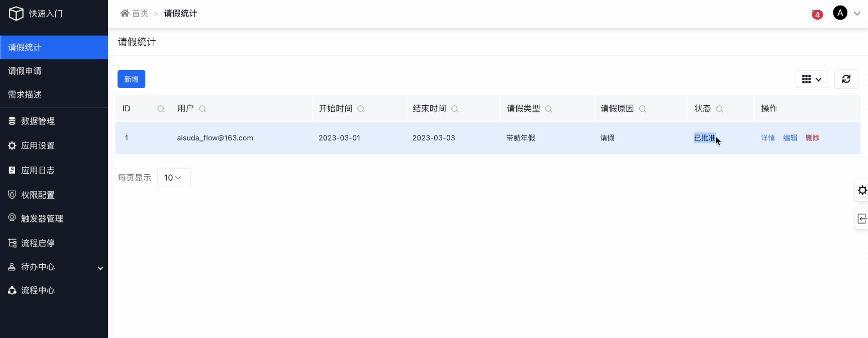The height and width of the screenshot is (338, 868).
Task: Select 请假统计 in the sidebar
Action: tap(54, 47)
